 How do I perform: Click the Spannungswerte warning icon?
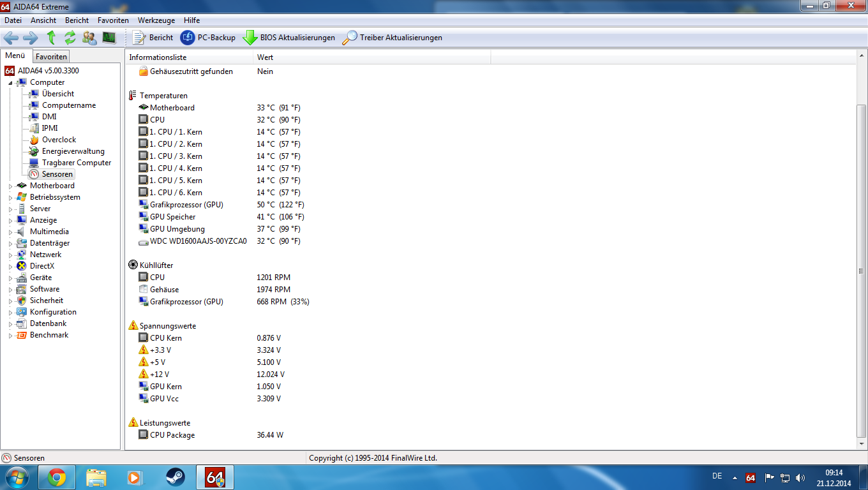[x=133, y=326]
